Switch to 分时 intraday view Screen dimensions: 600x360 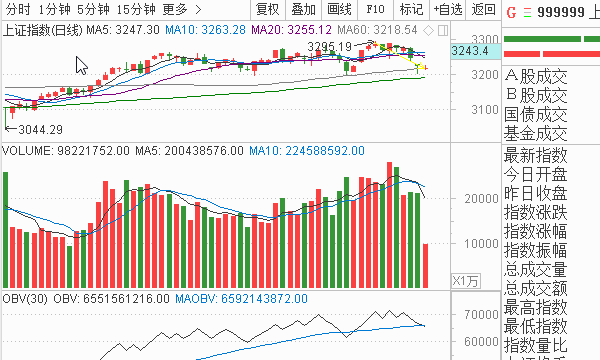[18, 9]
